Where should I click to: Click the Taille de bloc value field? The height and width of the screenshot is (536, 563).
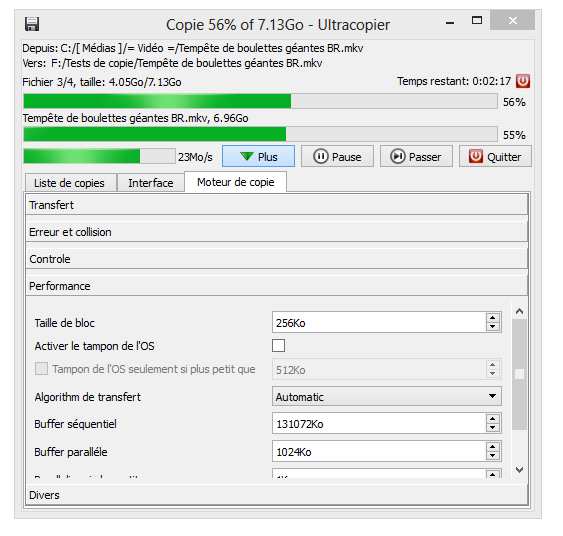click(x=379, y=322)
